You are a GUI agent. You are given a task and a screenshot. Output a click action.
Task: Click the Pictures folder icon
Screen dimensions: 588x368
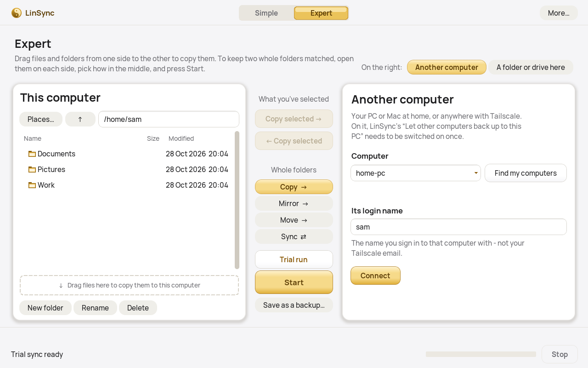point(32,169)
